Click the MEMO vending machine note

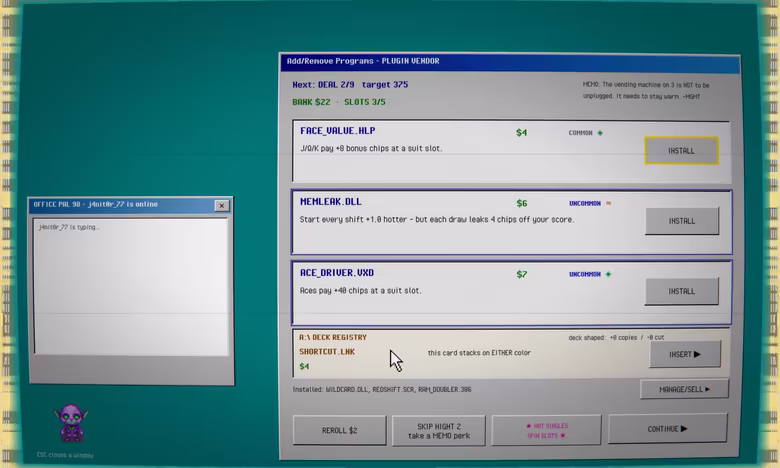coord(646,91)
